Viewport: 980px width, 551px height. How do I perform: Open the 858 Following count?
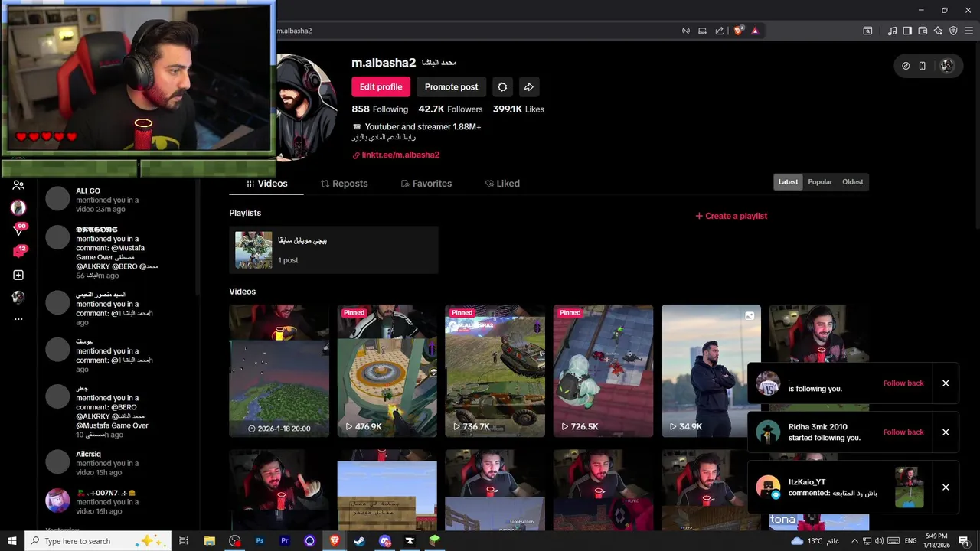pos(380,109)
